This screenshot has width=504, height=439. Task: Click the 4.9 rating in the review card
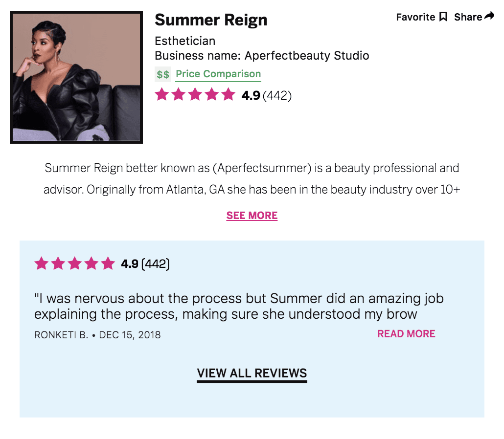click(x=130, y=264)
